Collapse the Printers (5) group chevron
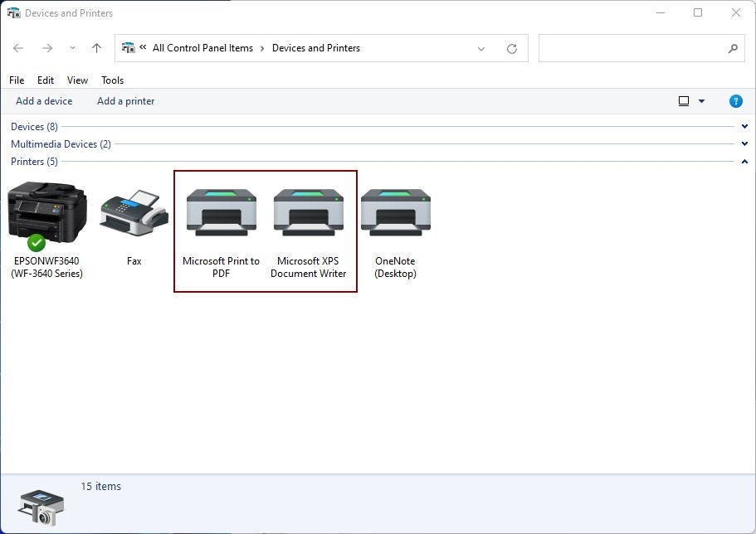The height and width of the screenshot is (534, 756). [x=744, y=162]
